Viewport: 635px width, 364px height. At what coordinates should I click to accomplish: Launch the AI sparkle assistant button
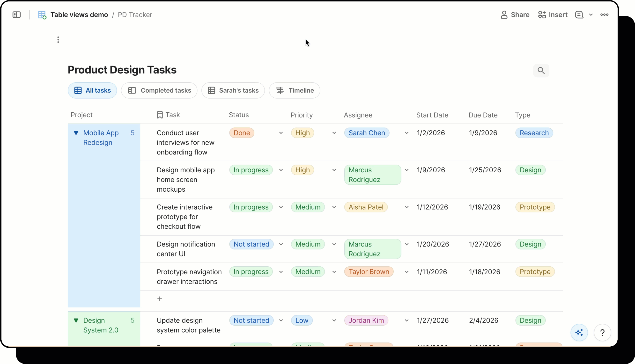(x=579, y=333)
